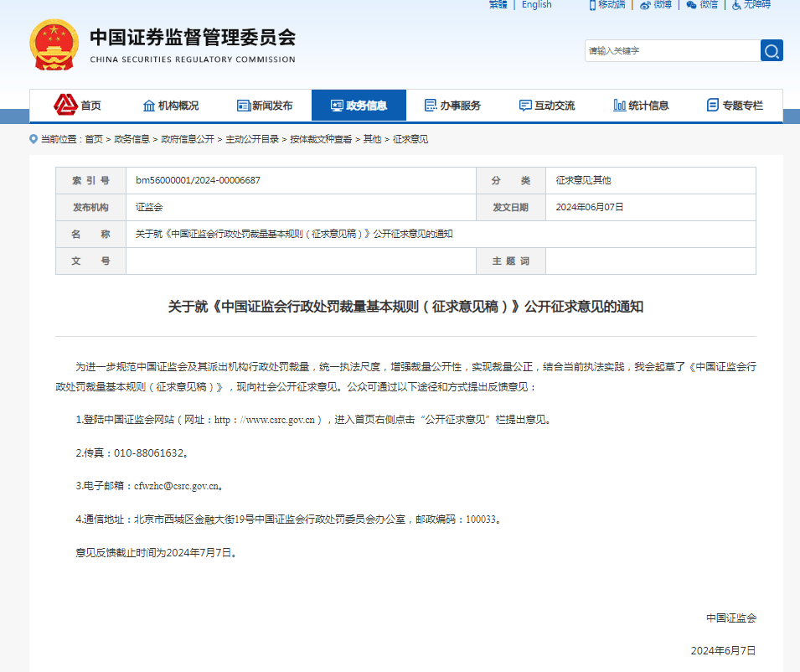
Task: Click 其他 in the breadcrumb
Action: click(x=373, y=139)
